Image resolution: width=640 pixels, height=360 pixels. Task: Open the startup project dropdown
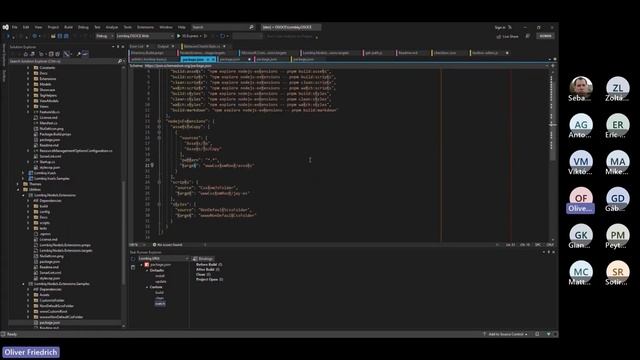tap(145, 36)
